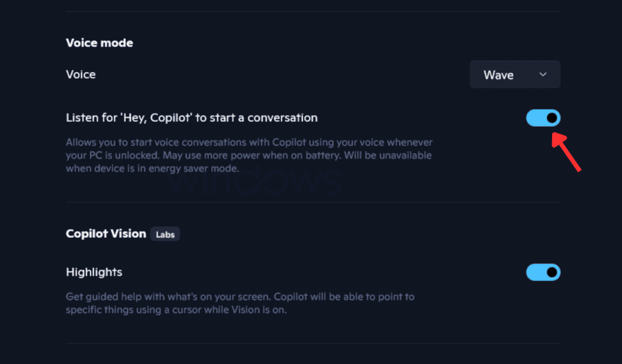Turn off the 'Hey, Copilot' listening toggle
Viewport: 622px width, 364px height.
543,118
